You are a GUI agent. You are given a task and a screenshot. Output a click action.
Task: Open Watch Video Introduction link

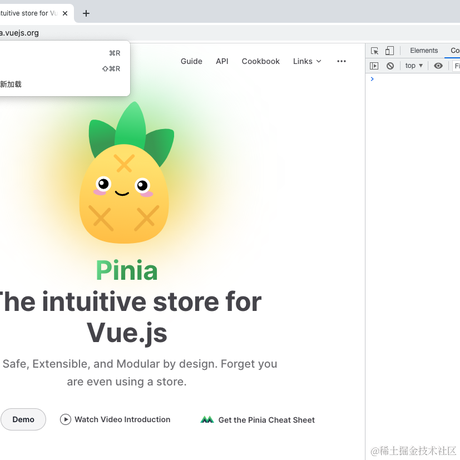[x=115, y=419]
